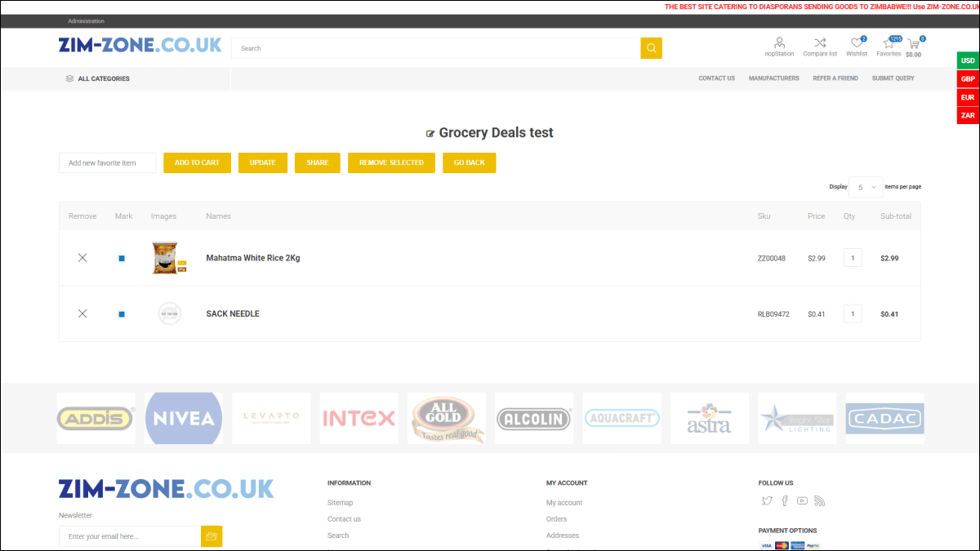
Task: Open the Refer a Friend menu item
Action: pyautogui.click(x=835, y=78)
